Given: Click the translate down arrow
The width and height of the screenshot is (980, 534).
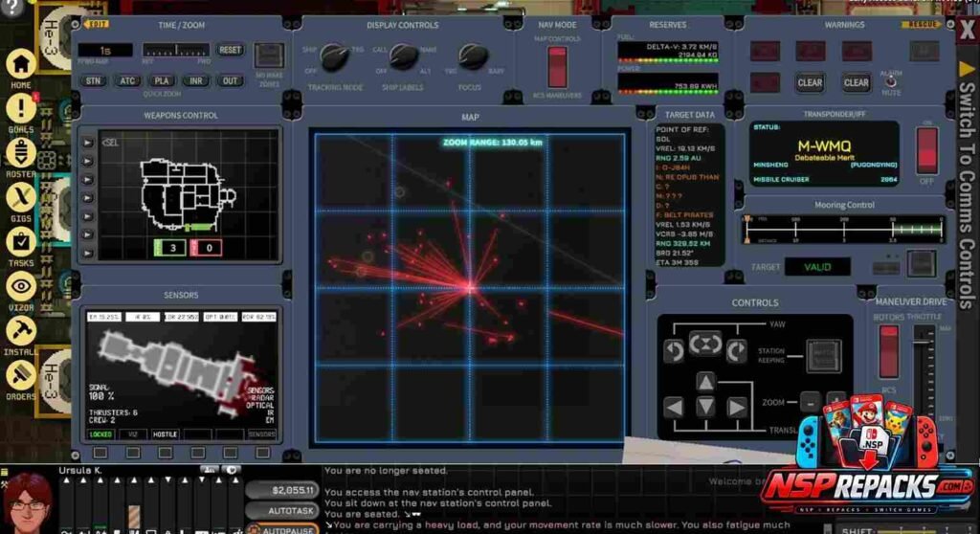Looking at the screenshot, I should [705, 407].
